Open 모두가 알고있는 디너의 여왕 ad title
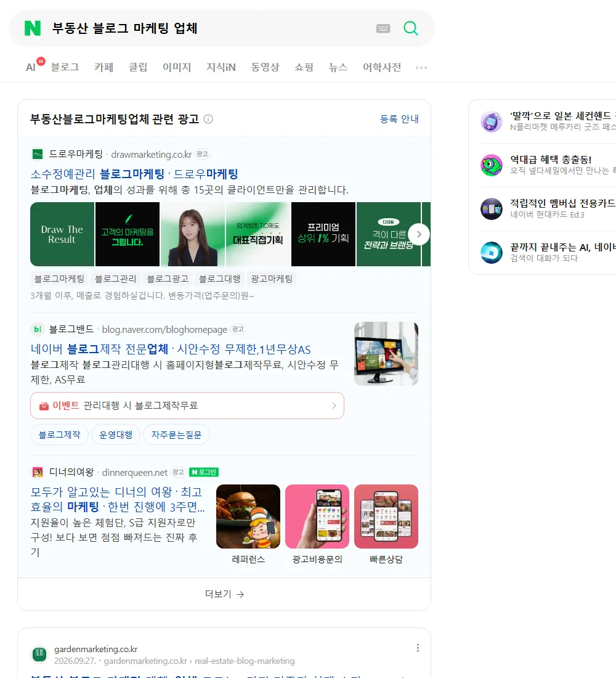Viewport: 616px width, 678px height. (x=117, y=499)
